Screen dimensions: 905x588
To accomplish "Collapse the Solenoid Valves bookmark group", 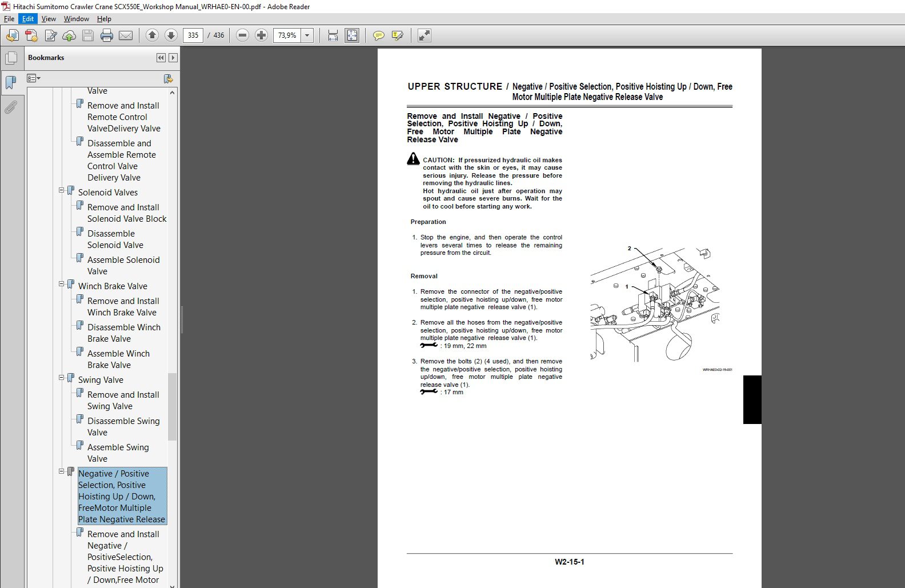I will pos(61,191).
